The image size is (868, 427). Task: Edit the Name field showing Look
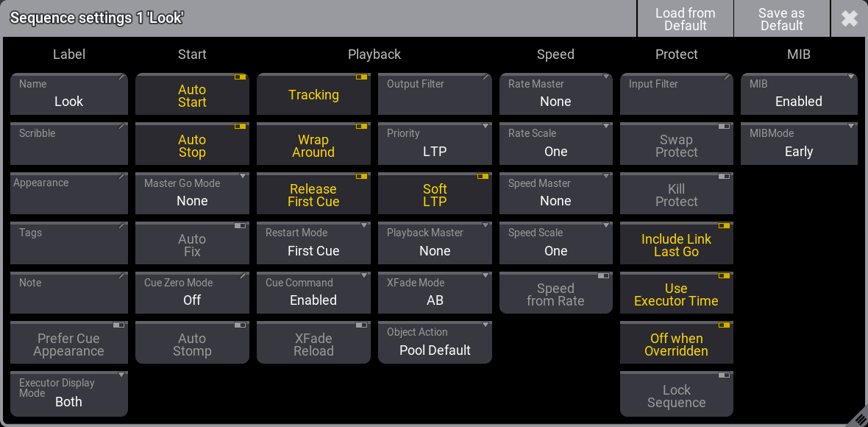click(69, 94)
